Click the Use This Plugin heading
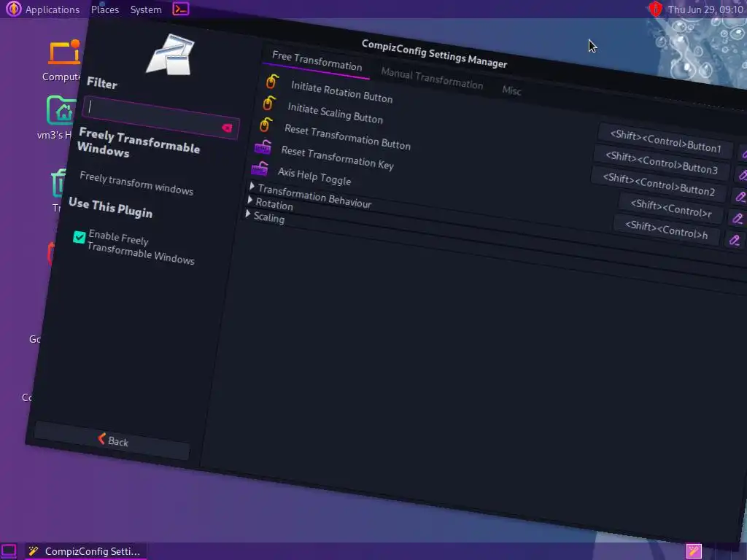Viewport: 747px width, 560px height. click(x=111, y=208)
